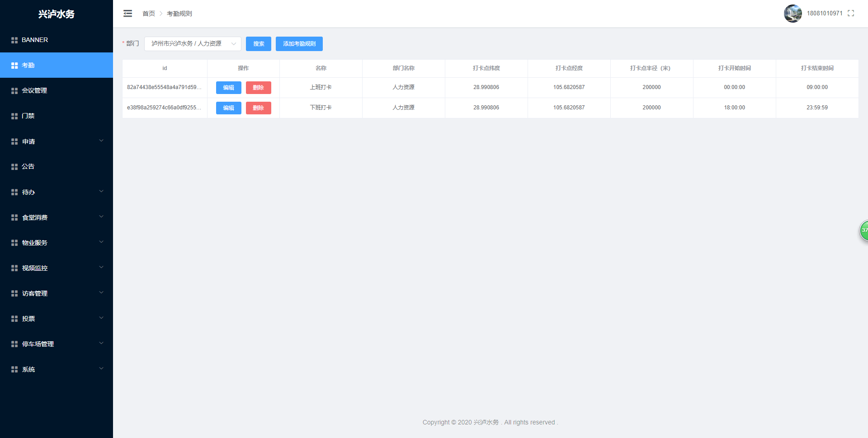Toggle fullscreen mode icon
The width and height of the screenshot is (868, 438).
851,14
